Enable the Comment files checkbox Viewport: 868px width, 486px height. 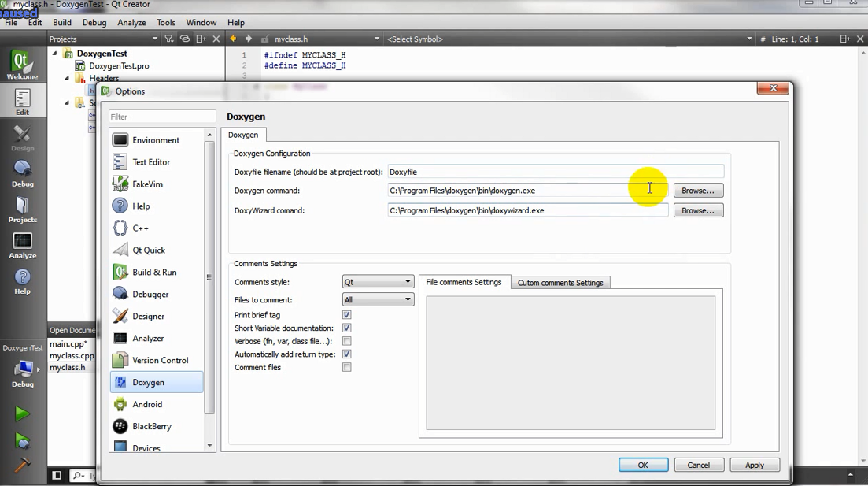[x=346, y=368]
